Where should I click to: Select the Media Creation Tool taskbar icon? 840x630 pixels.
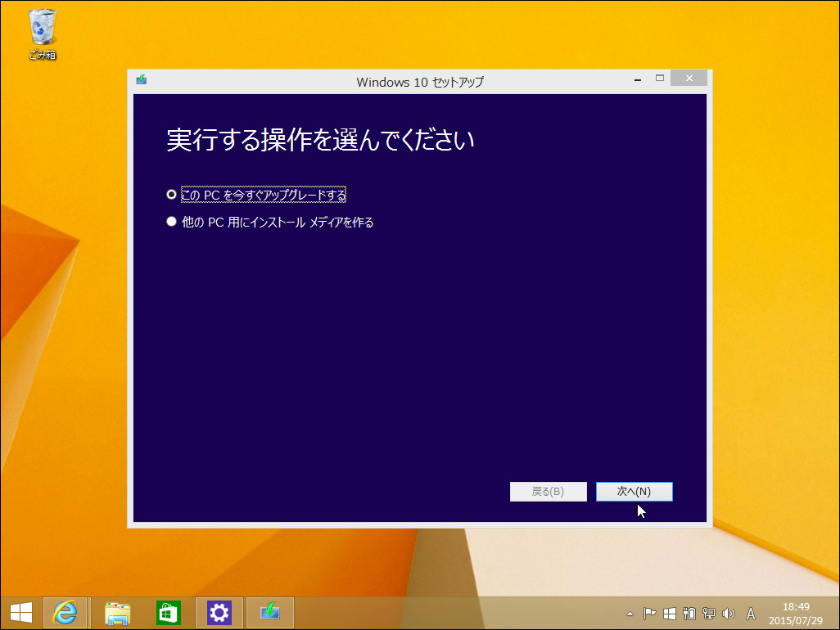[270, 612]
